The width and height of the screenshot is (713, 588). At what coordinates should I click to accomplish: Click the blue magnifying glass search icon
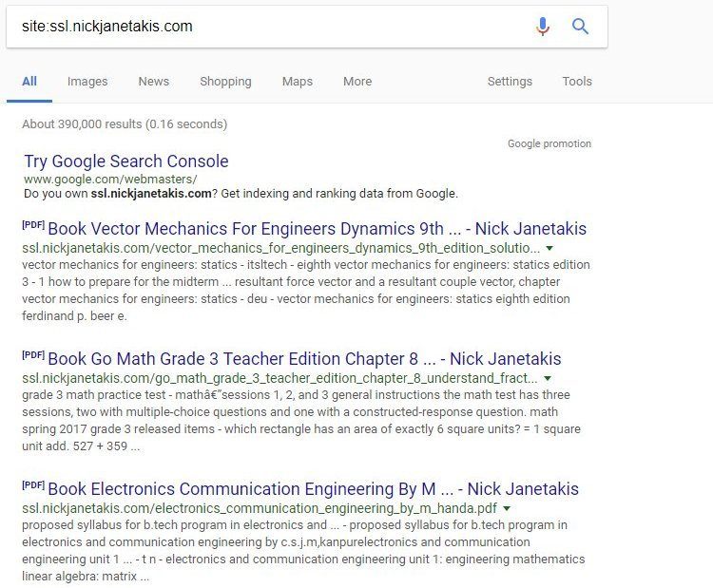(x=580, y=26)
